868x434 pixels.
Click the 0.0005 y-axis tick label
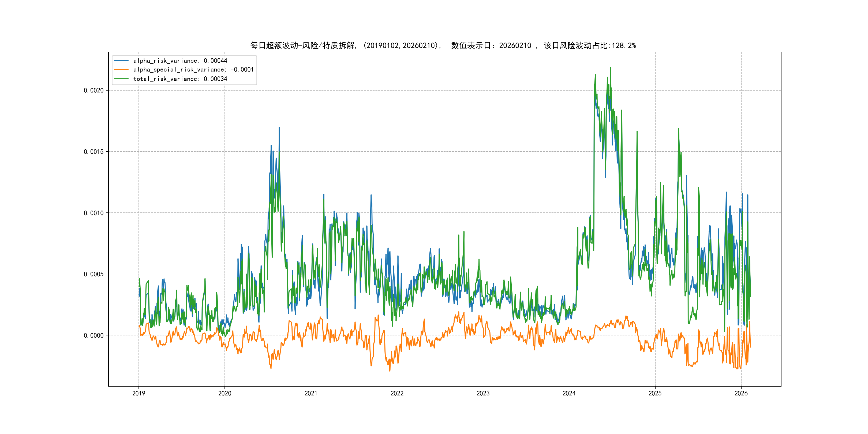(x=94, y=274)
